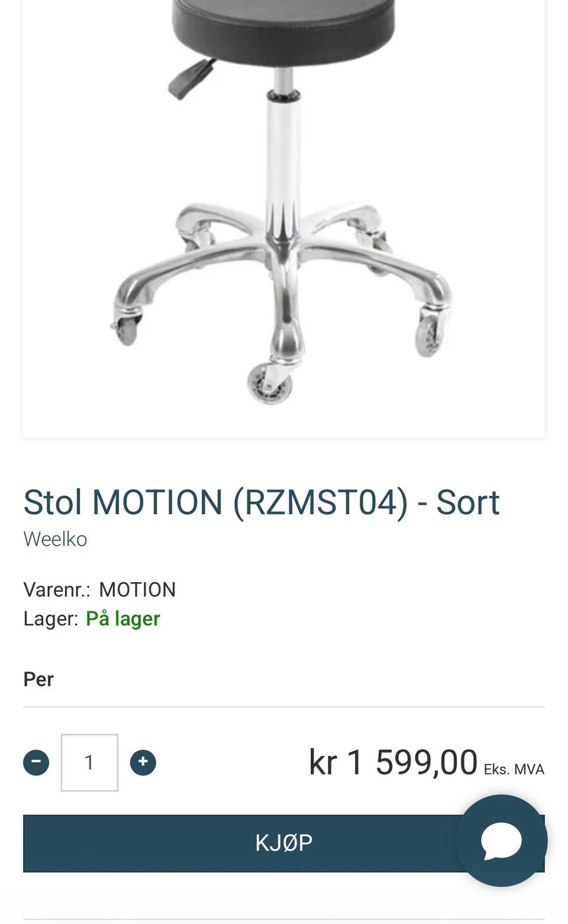Select the Stol MOTION product title
This screenshot has width=568, height=924.
pyautogui.click(x=261, y=503)
